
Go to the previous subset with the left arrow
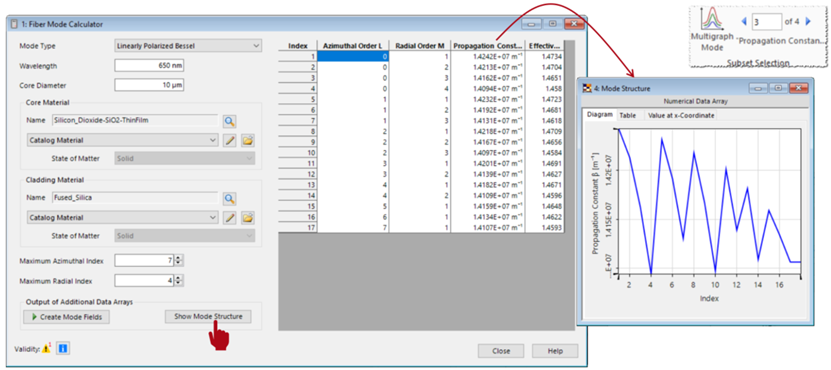tap(743, 21)
